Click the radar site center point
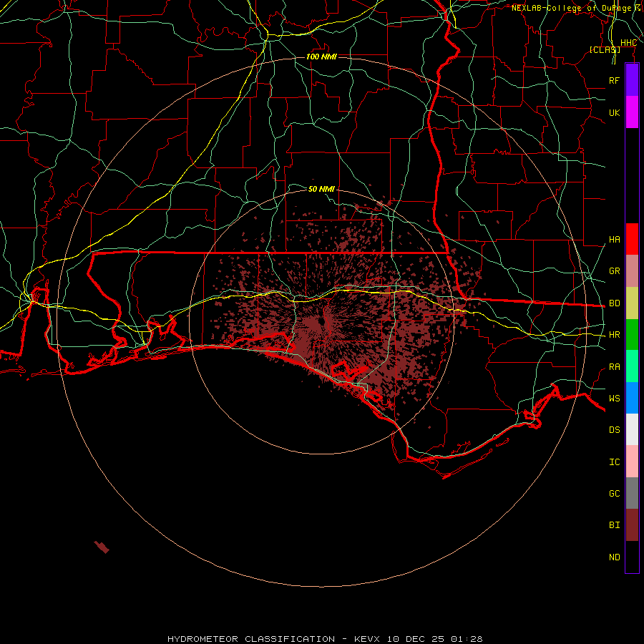Viewport: 644px width, 644px height. [322, 322]
